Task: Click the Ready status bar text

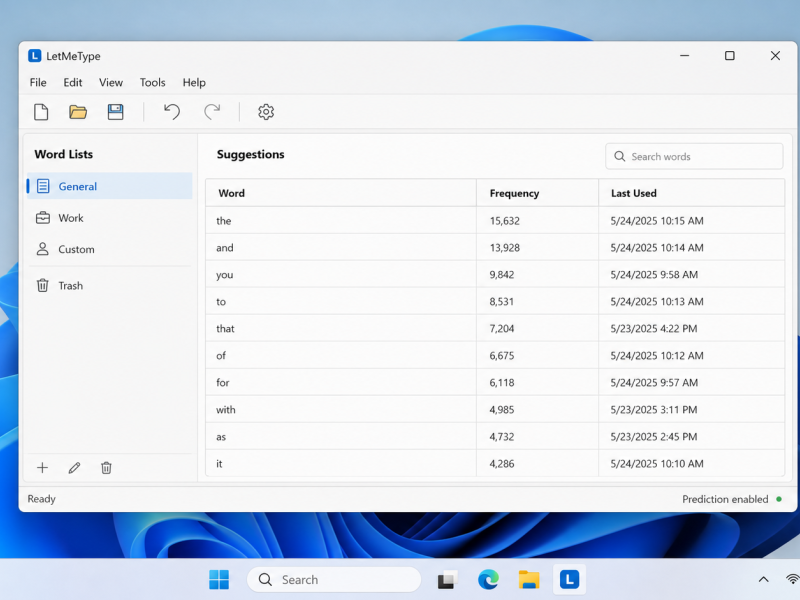Action: pos(41,499)
